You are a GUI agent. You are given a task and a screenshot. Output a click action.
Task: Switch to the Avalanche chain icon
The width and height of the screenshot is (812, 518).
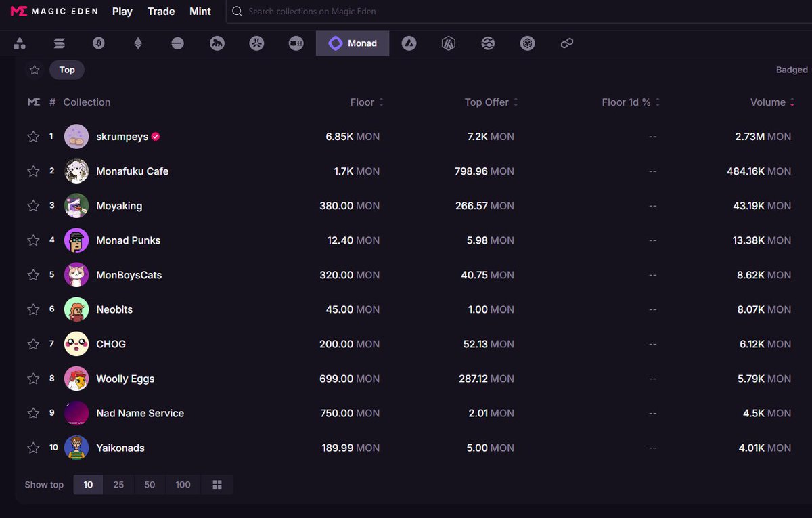pos(409,43)
